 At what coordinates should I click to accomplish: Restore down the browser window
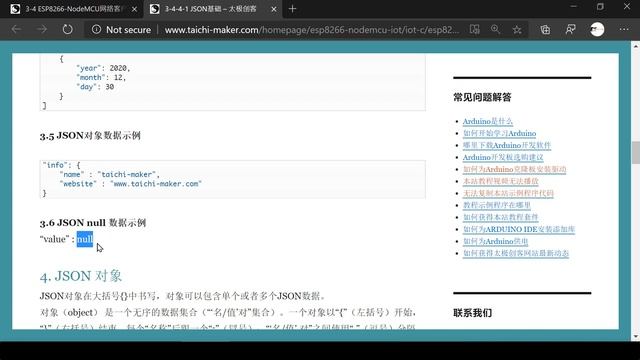(x=600, y=7)
